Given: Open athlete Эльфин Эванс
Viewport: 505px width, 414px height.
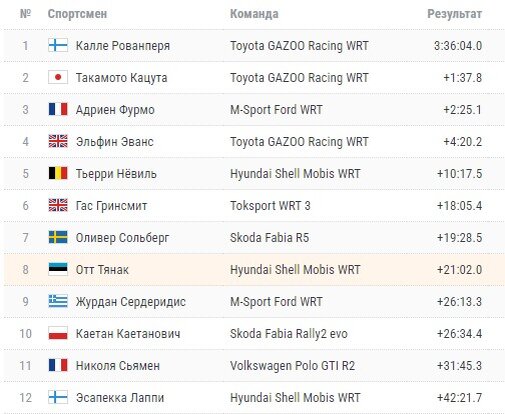Looking at the screenshot, I should tap(115, 142).
